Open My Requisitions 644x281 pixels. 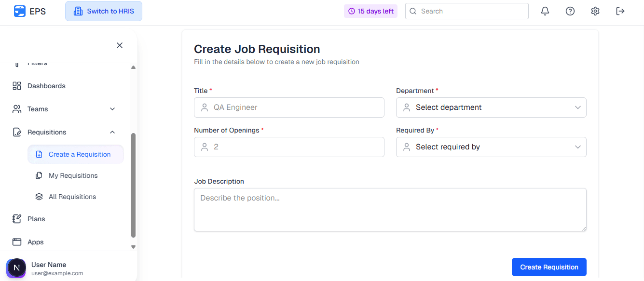(x=76, y=175)
